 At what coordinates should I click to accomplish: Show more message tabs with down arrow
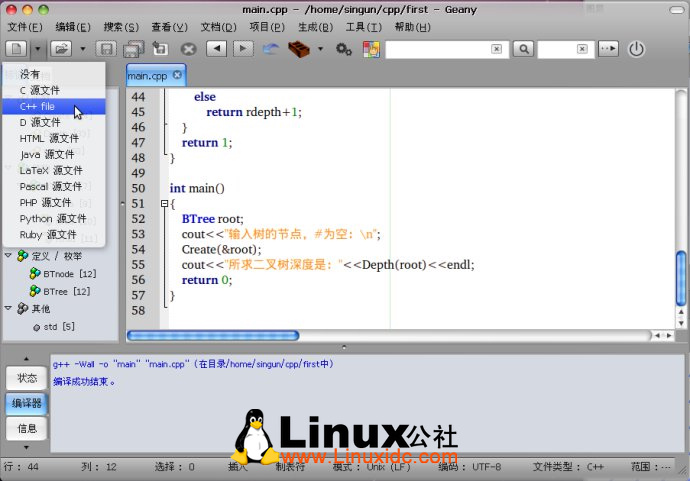(26, 448)
